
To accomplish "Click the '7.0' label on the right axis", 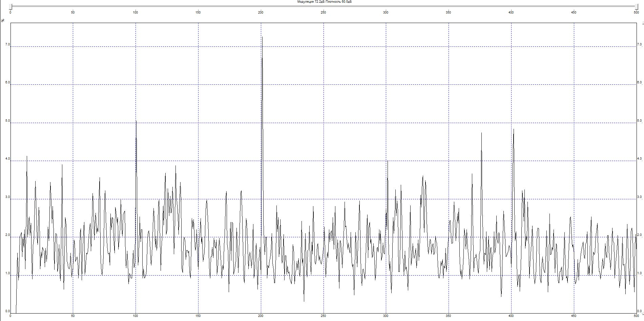I will click(639, 44).
